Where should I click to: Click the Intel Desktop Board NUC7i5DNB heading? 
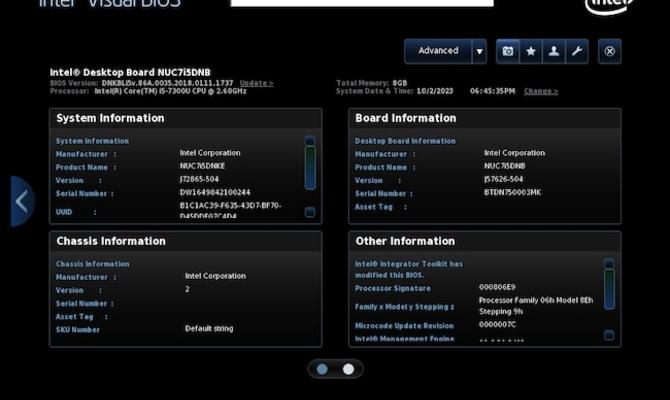pyautogui.click(x=130, y=72)
